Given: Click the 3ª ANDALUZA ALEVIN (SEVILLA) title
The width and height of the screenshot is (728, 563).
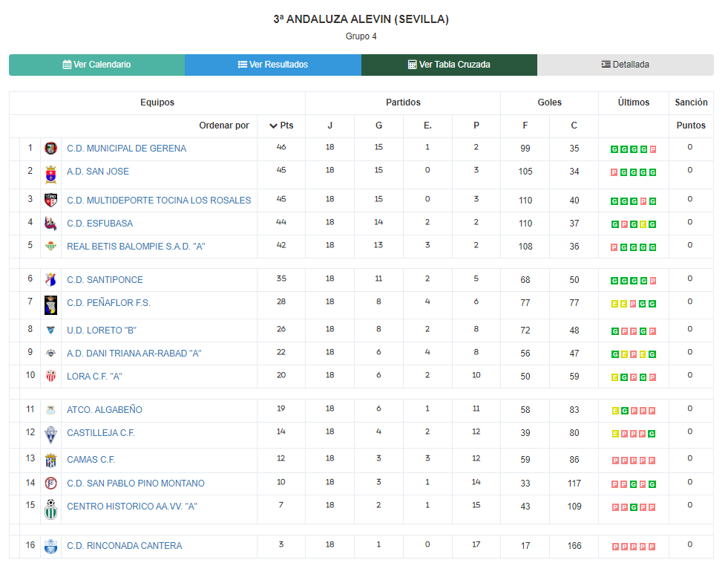Looking at the screenshot, I should point(361,19).
